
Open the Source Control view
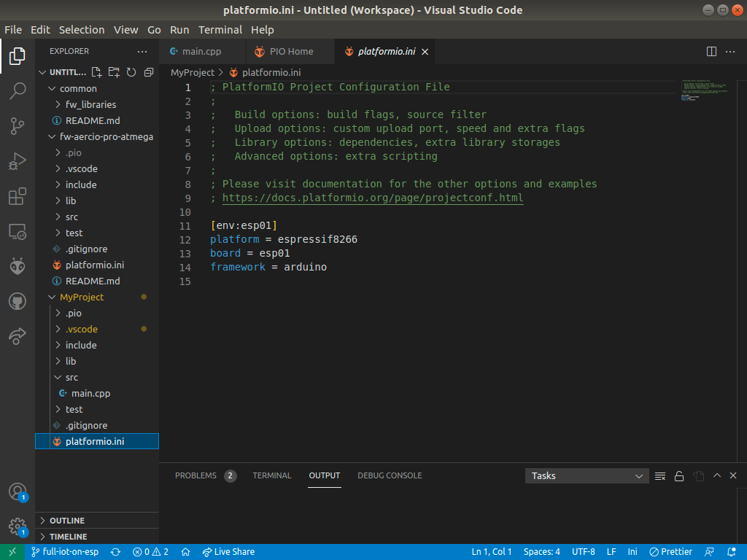coord(18,126)
